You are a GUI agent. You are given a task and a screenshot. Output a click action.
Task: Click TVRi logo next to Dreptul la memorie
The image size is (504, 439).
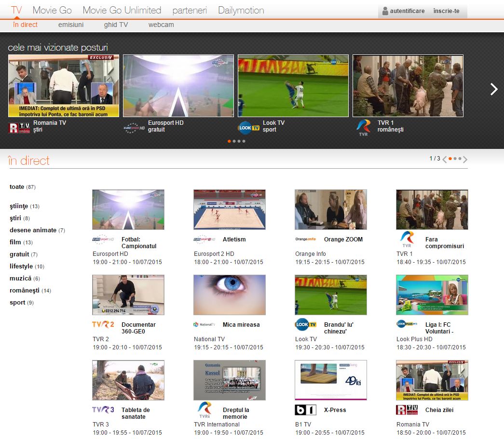[204, 410]
